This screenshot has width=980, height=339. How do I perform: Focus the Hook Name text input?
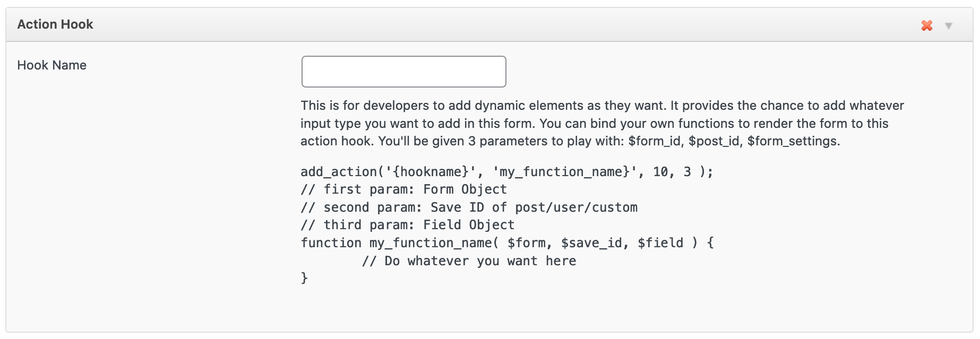tap(403, 72)
